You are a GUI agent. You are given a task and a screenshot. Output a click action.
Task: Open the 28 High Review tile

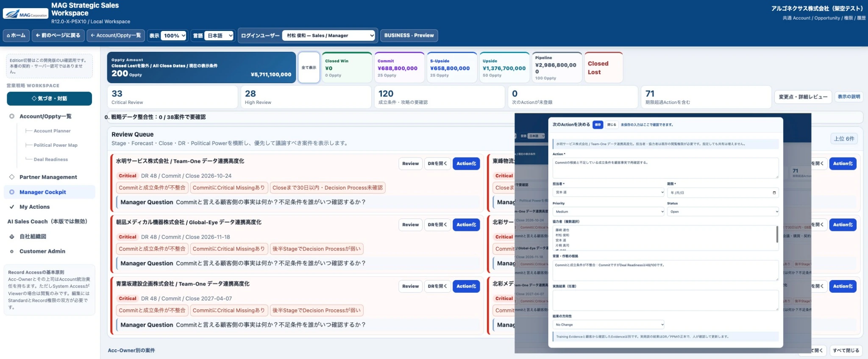(306, 97)
